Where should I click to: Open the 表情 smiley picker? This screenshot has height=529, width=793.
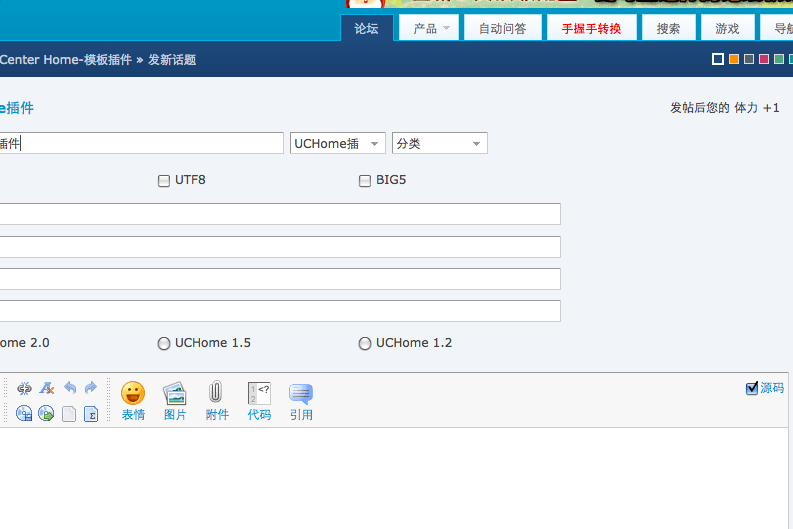[133, 401]
